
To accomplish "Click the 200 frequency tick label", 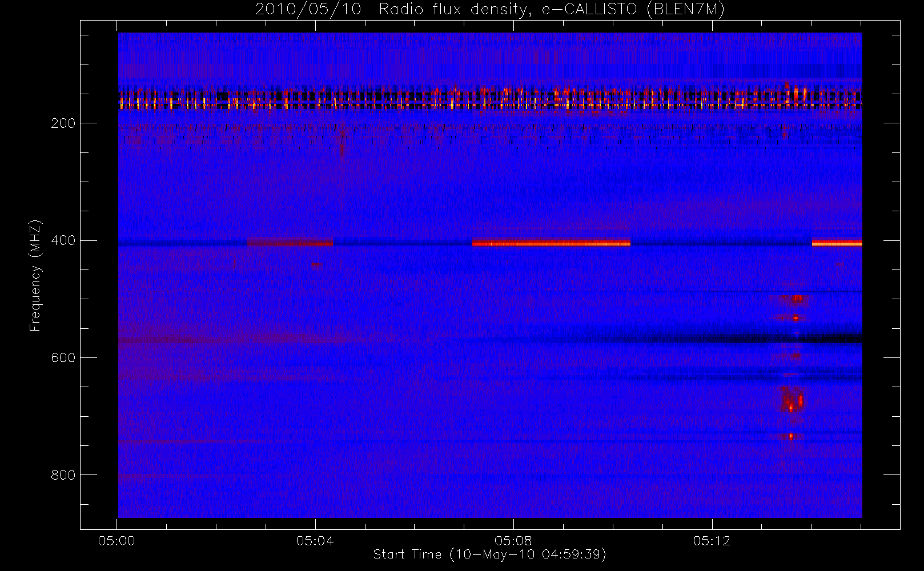I will tap(63, 123).
